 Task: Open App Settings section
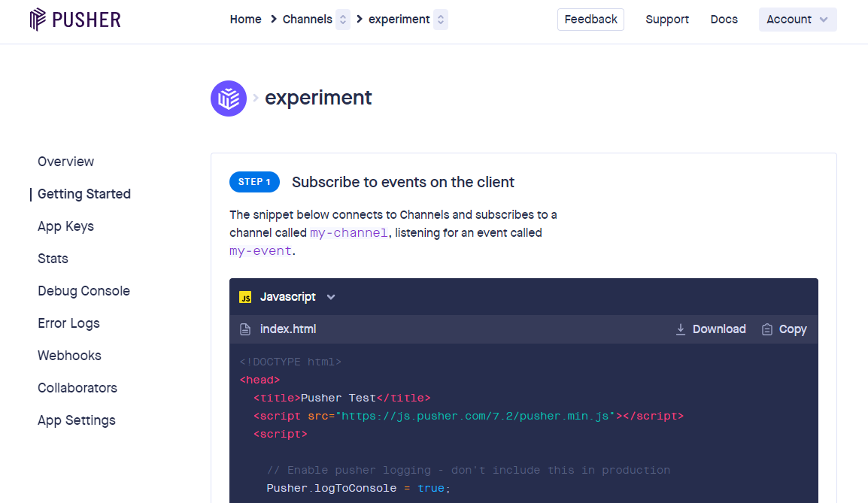(77, 420)
